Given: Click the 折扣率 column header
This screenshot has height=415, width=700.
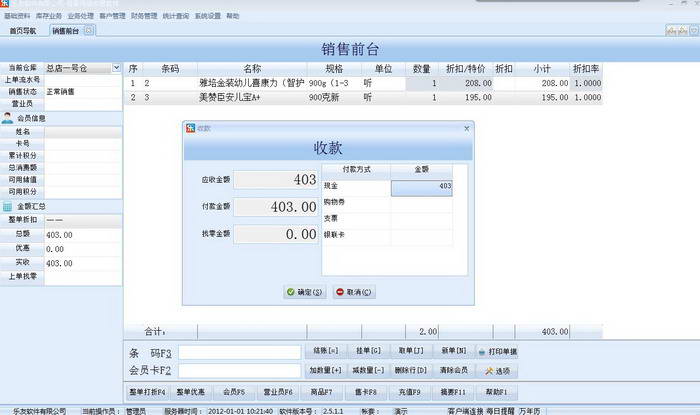Looking at the screenshot, I should click(586, 69).
